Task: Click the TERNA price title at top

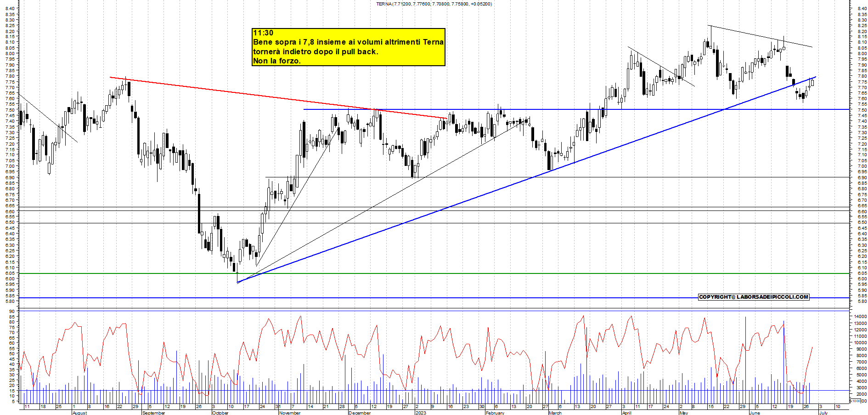Action: click(x=434, y=4)
